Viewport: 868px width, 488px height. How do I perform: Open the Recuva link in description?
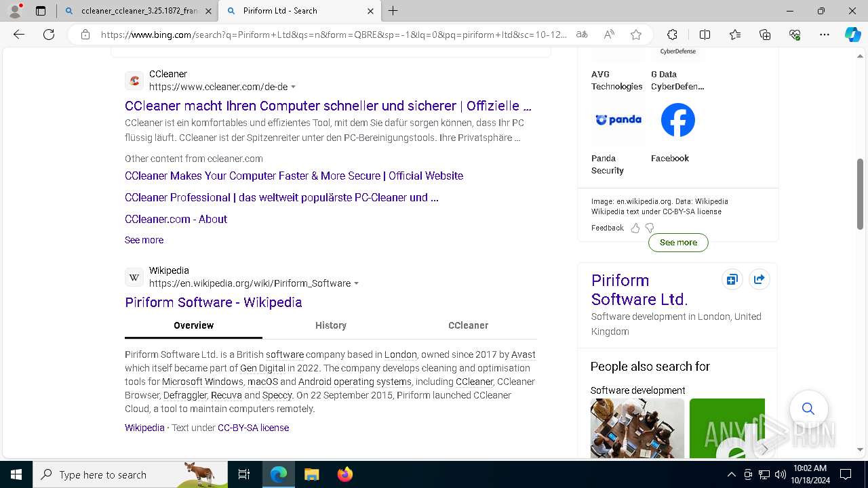tap(226, 395)
